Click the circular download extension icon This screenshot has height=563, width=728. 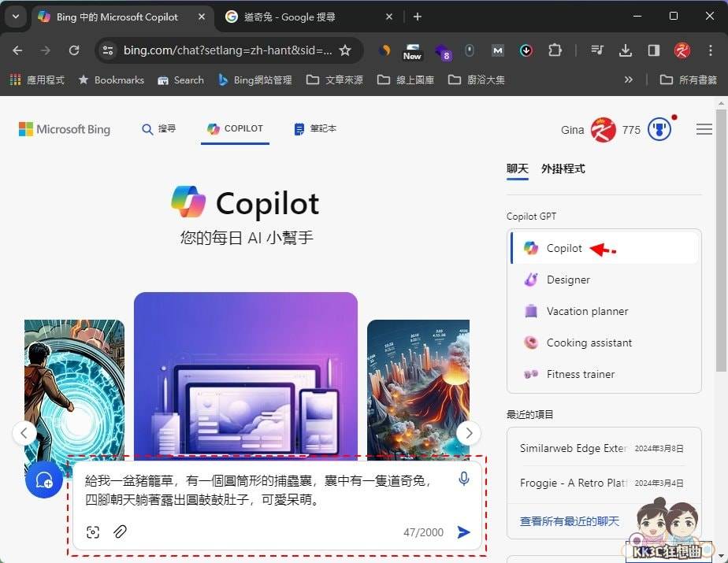click(x=526, y=50)
